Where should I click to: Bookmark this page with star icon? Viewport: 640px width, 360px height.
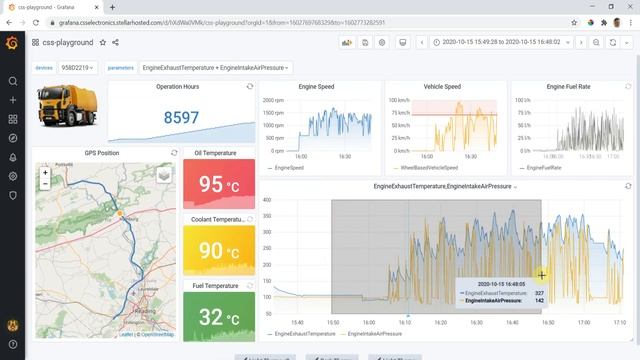point(574,23)
